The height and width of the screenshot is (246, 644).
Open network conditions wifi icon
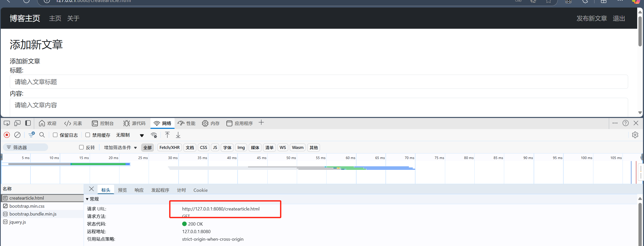pyautogui.click(x=154, y=135)
